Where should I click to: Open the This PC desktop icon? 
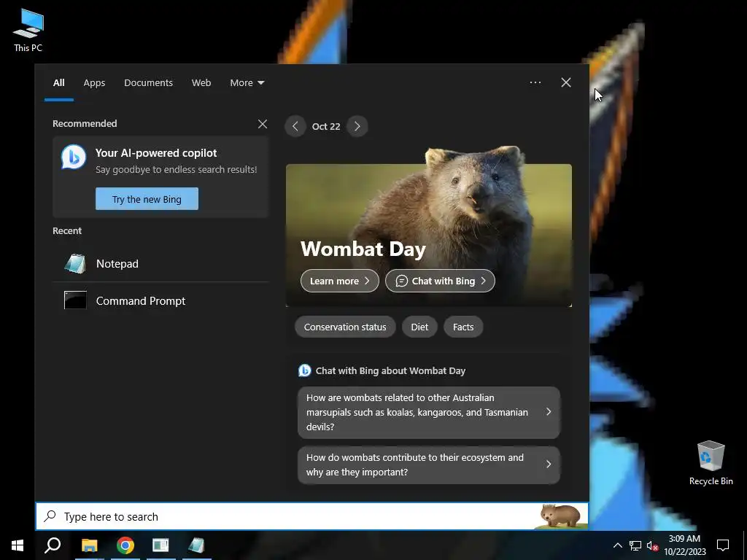28,30
